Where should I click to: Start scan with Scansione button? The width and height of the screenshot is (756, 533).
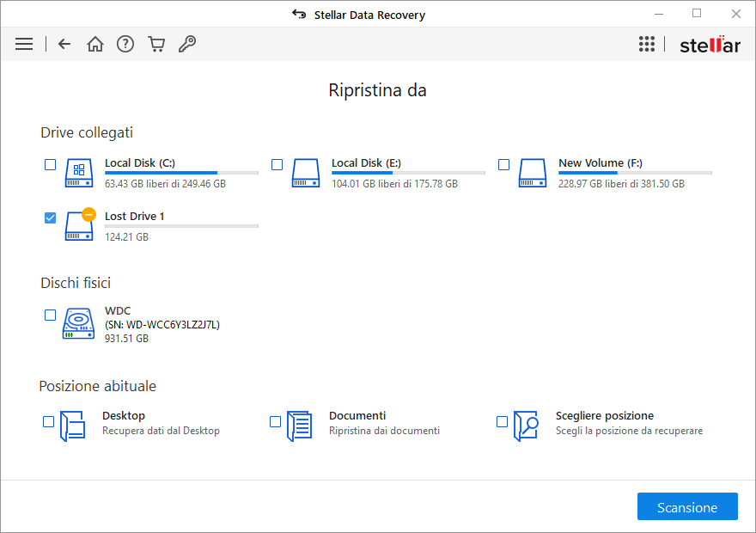687,507
